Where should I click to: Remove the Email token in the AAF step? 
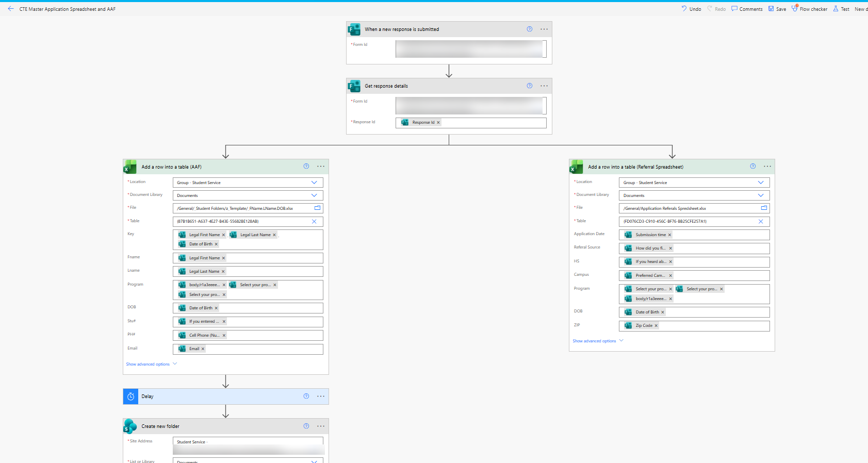tap(203, 349)
